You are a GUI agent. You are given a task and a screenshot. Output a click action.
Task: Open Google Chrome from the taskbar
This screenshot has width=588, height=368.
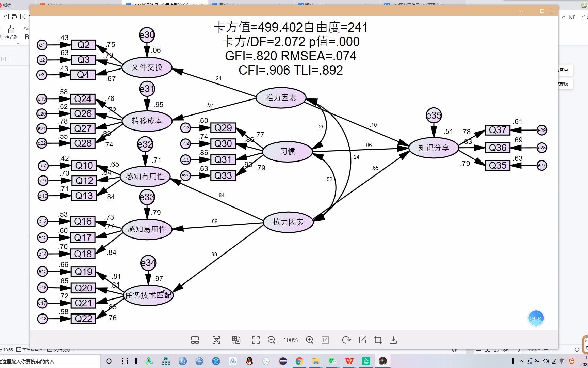pos(299,361)
